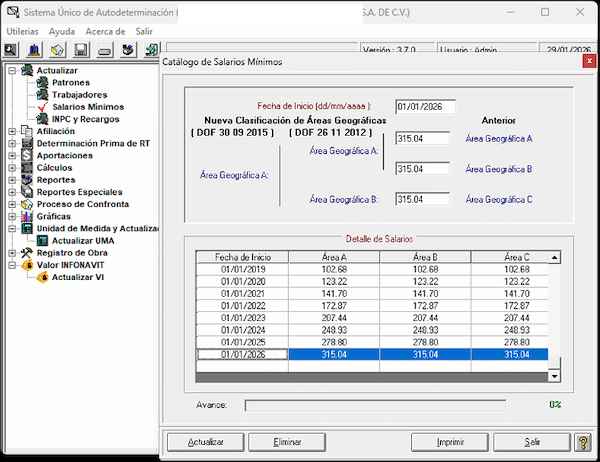Select Trabajadores in the sidebar tree
This screenshot has width=600, height=462.
tap(80, 95)
